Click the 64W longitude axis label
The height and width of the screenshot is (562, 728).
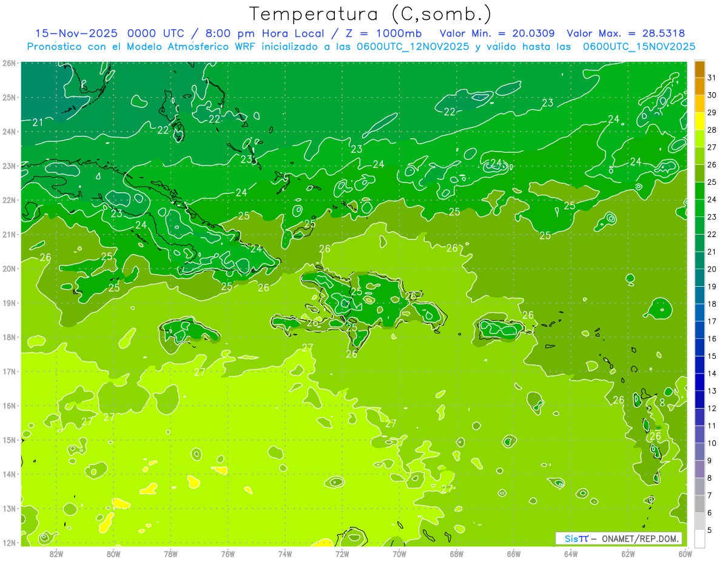coord(571,554)
